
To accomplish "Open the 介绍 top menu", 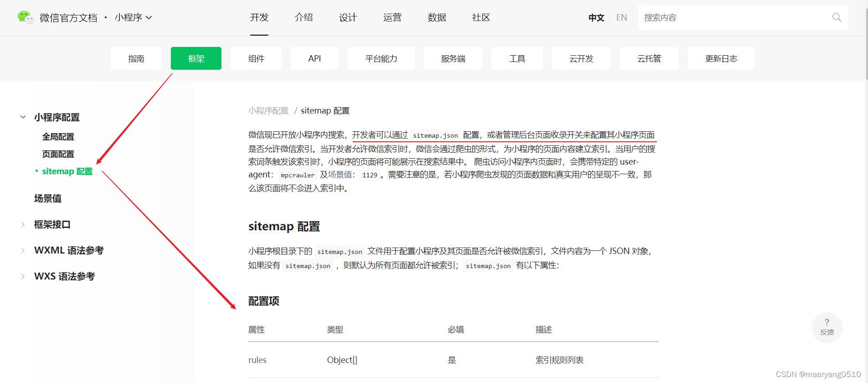I will click(303, 17).
